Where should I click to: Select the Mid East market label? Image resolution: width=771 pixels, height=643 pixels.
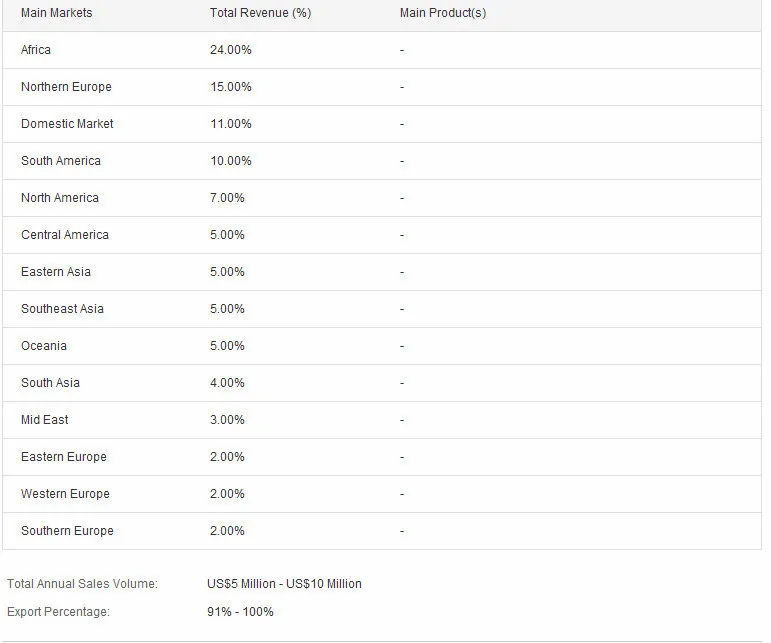(45, 420)
